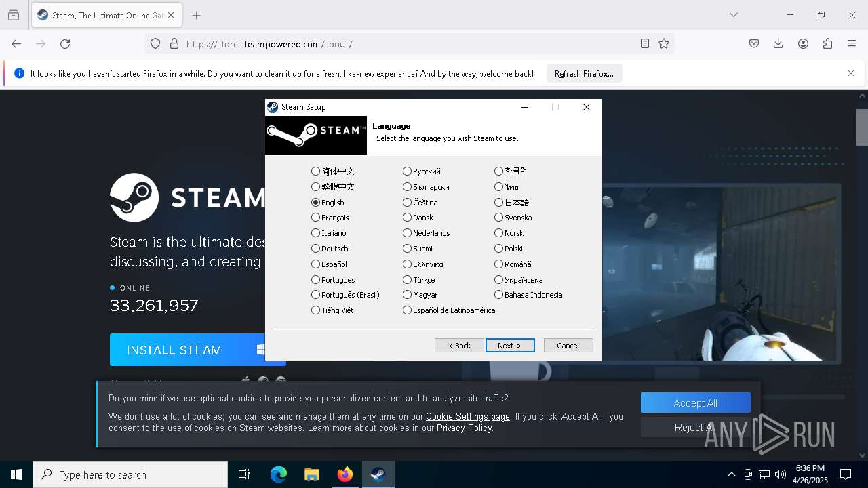Select the Español language option
The image size is (868, 488).
pos(329,264)
